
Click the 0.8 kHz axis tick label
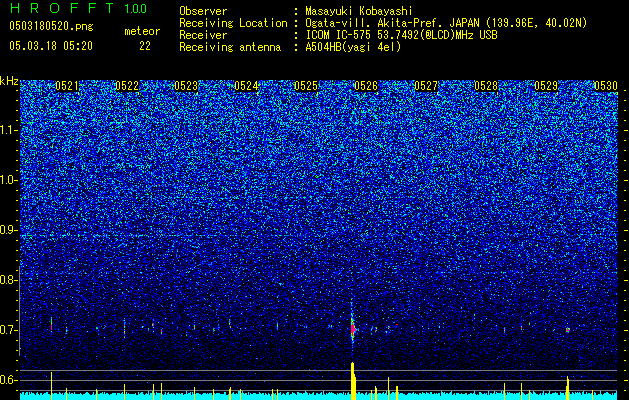point(9,280)
